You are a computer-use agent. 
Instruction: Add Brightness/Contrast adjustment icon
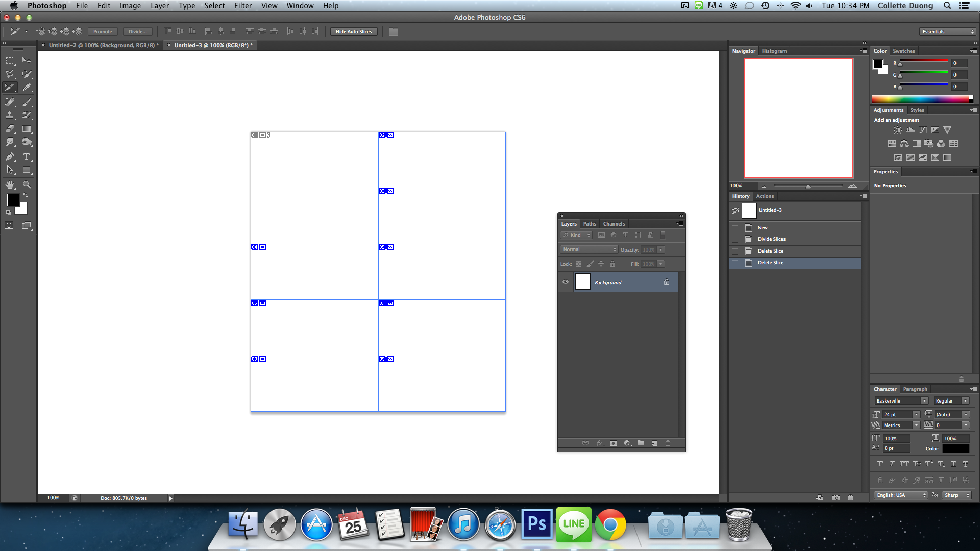click(x=898, y=130)
